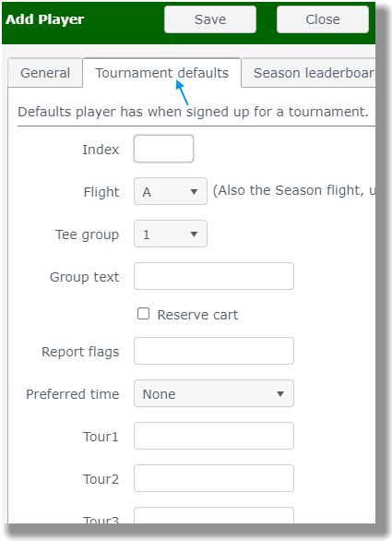Switch to the General tab
This screenshot has width=392, height=541.
pos(45,73)
